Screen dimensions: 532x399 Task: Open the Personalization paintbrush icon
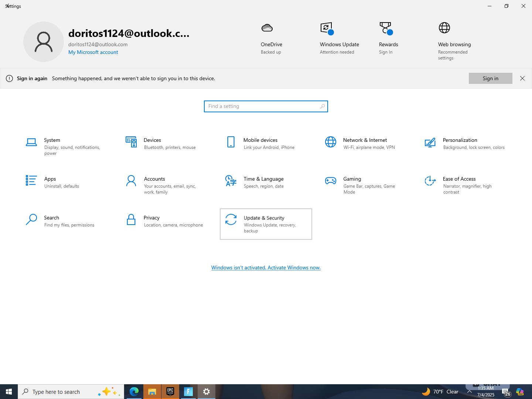(x=430, y=143)
